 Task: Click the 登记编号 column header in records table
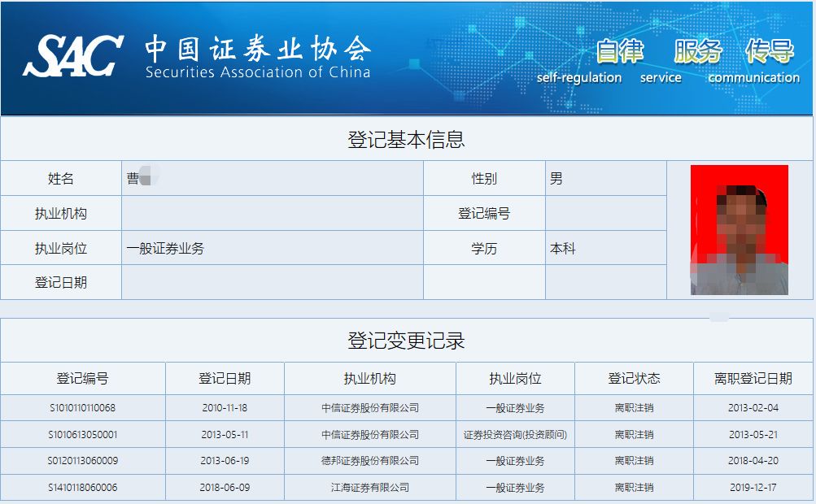pos(82,379)
